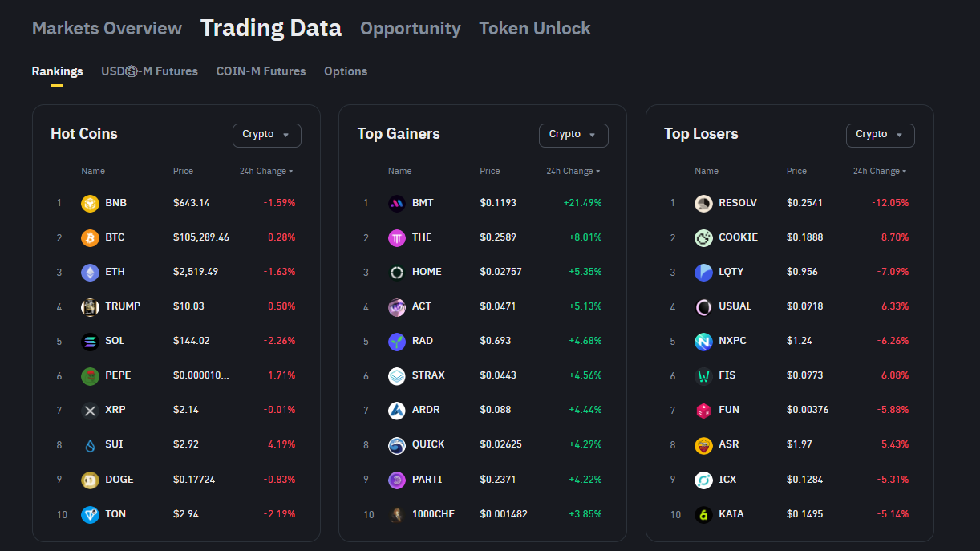Open the Top Losers Crypto dropdown
The width and height of the screenshot is (980, 551).
point(880,135)
